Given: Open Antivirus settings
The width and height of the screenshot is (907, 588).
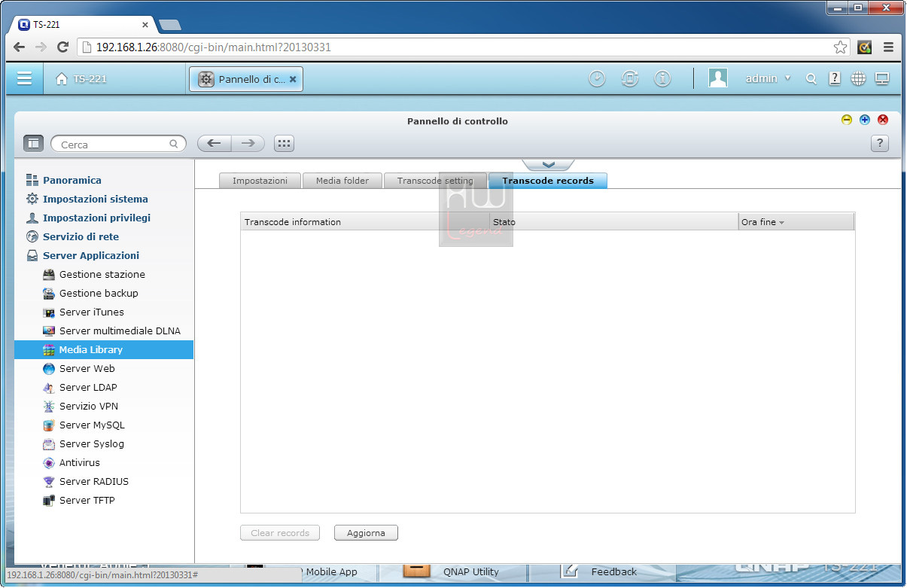Looking at the screenshot, I should pyautogui.click(x=80, y=462).
